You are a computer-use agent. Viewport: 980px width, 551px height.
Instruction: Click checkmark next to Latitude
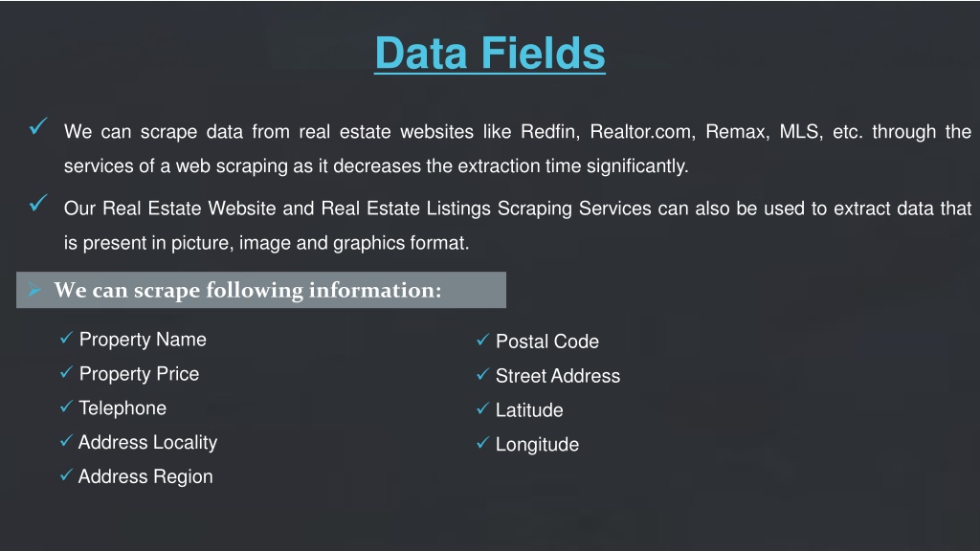click(482, 408)
